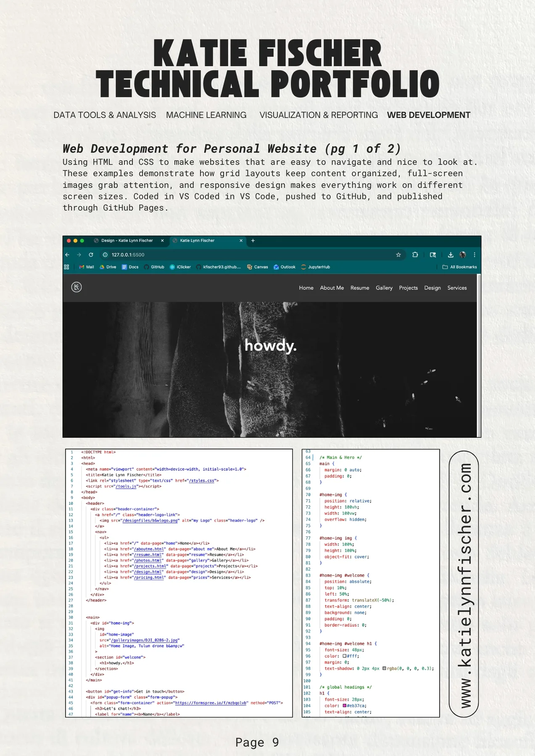The image size is (535, 756).
Task: Reload the page with refresh icon
Action: pos(91,255)
